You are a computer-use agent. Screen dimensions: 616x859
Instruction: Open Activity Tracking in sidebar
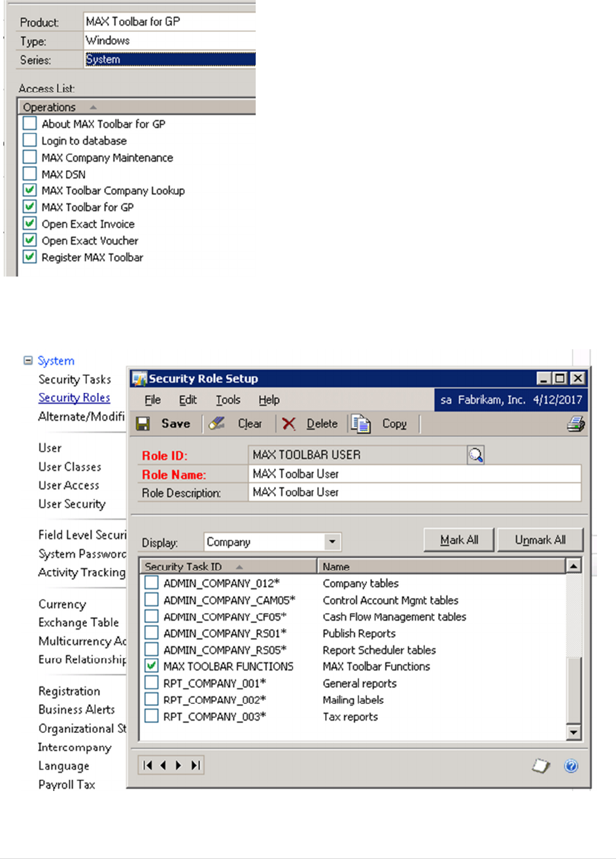(81, 573)
